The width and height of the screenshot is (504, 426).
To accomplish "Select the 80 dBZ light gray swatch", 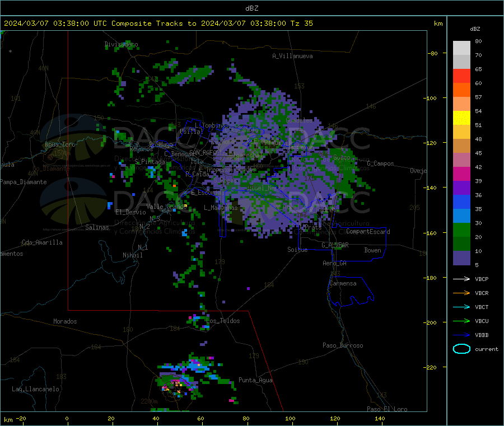I will click(x=461, y=48).
